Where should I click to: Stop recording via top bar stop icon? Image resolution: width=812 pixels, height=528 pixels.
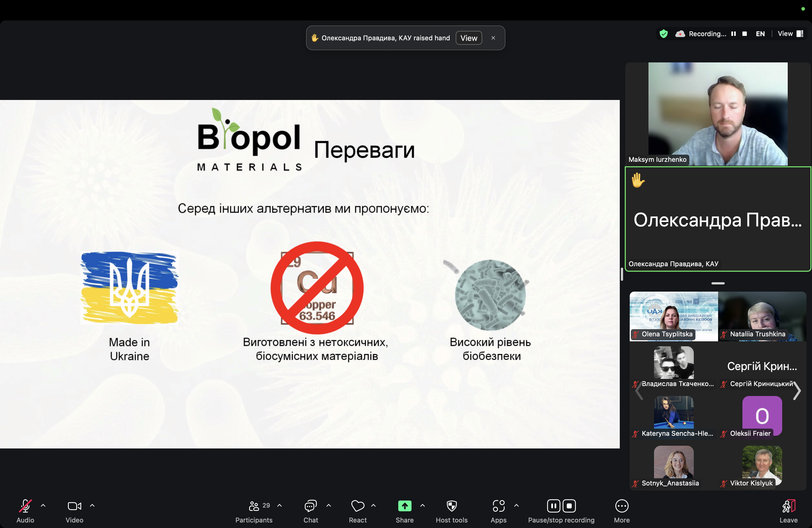[x=745, y=34]
